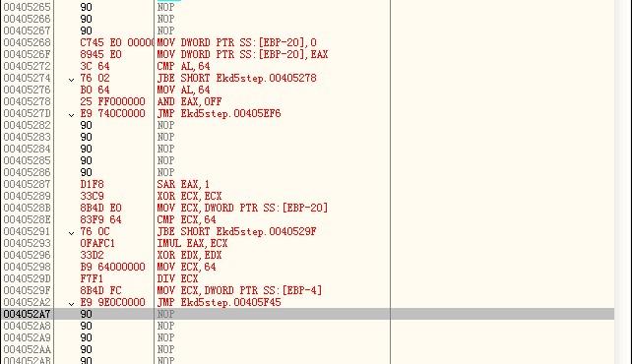Select the IMUL EAX,ECX instruction
Image resolution: width=632 pixels, height=364 pixels.
click(x=192, y=243)
